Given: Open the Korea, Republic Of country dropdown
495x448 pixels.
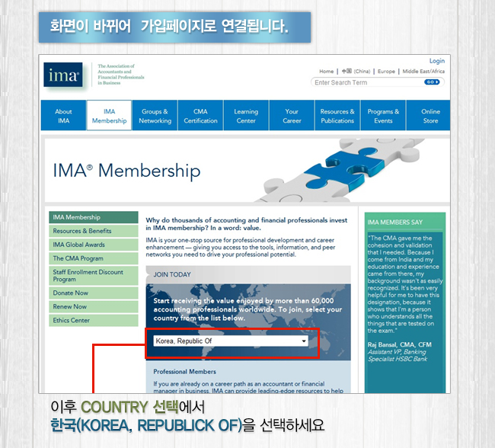Looking at the screenshot, I should [x=231, y=341].
